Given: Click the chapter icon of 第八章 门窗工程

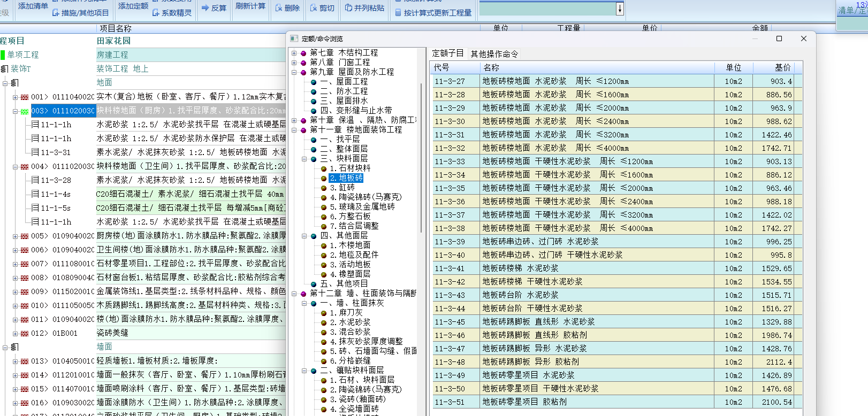Looking at the screenshot, I should point(303,63).
